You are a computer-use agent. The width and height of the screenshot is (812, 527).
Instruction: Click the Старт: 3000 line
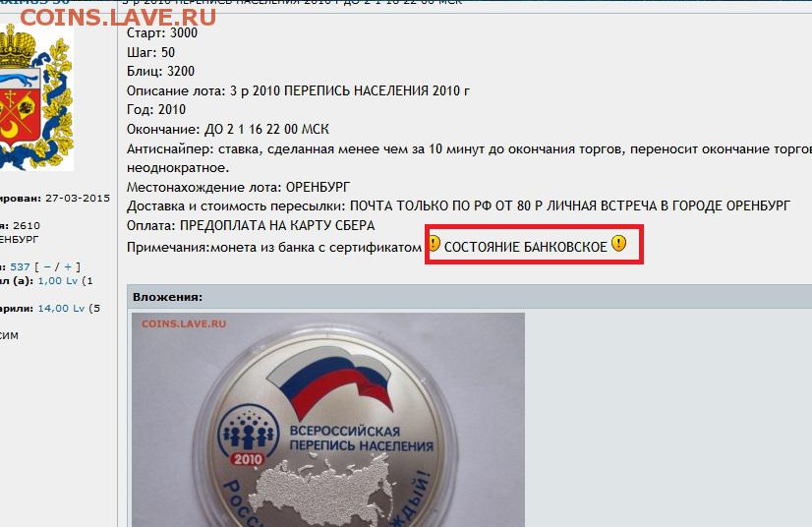pyautogui.click(x=162, y=32)
